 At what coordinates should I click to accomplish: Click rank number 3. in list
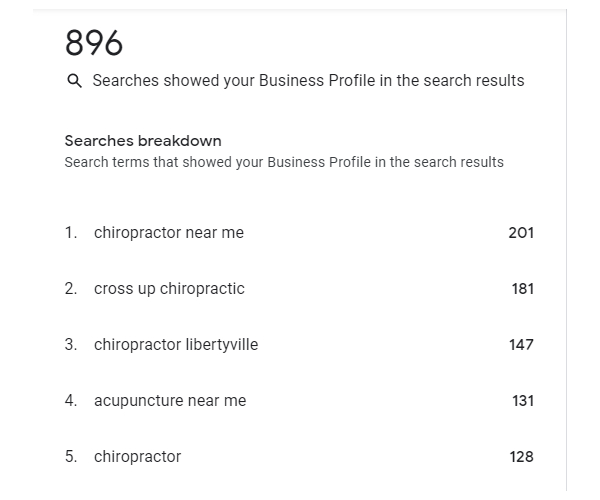71,345
